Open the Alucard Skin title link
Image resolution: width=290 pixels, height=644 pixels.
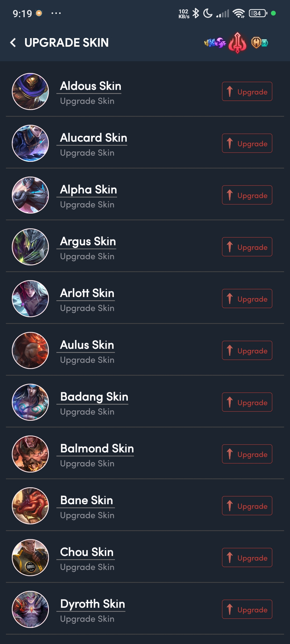pyautogui.click(x=93, y=138)
